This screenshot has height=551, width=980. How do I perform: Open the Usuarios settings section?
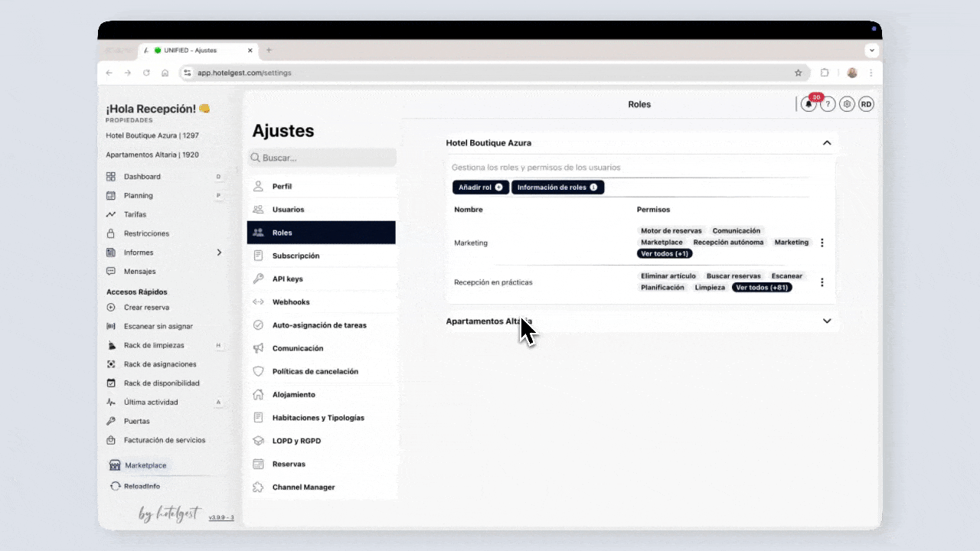288,210
